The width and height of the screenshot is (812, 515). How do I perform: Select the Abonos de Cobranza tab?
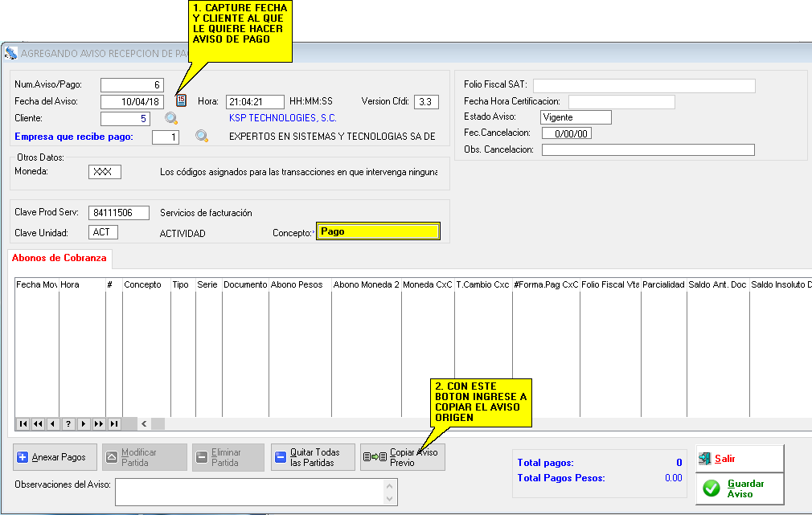click(x=59, y=258)
